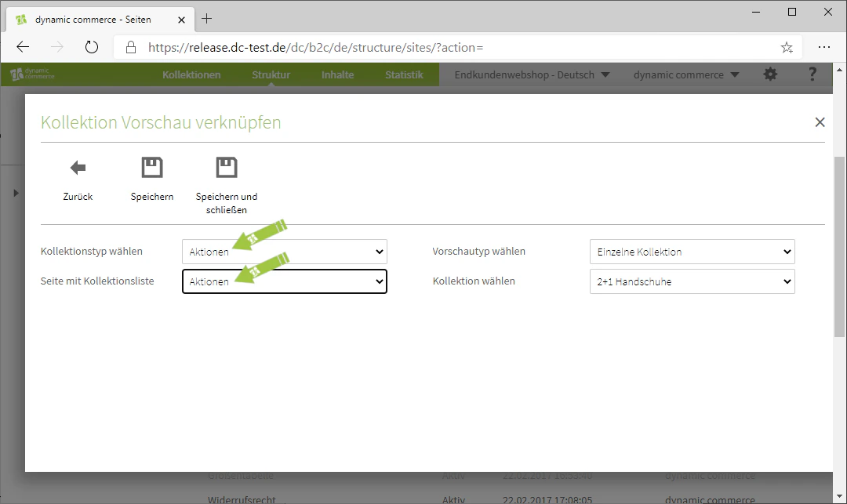Open the Inhalte menu
847x504 pixels.
coord(337,74)
